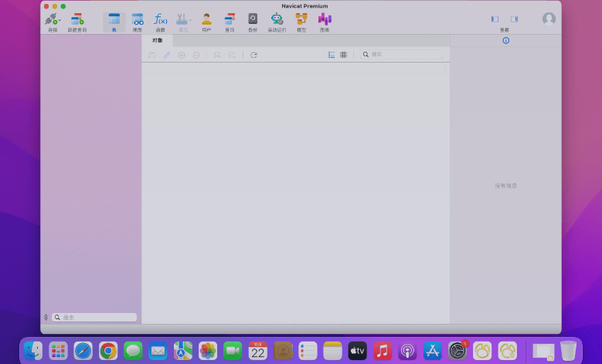Screen dimensions: 602x364
Task: Click the design table pencil icon
Action: [x=167, y=55]
